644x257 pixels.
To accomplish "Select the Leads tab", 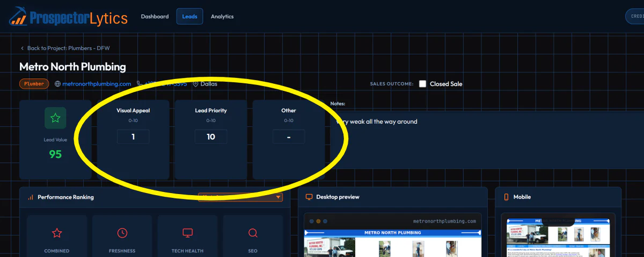I will (x=189, y=17).
